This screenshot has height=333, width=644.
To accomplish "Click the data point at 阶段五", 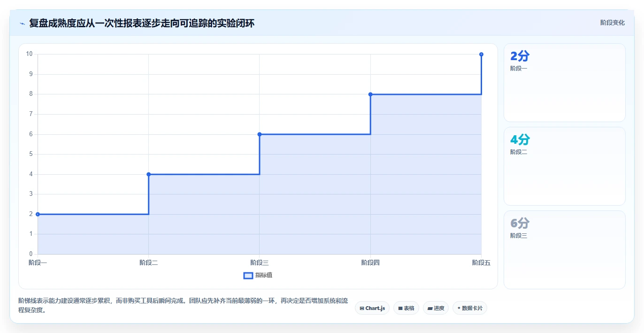I will [x=482, y=54].
